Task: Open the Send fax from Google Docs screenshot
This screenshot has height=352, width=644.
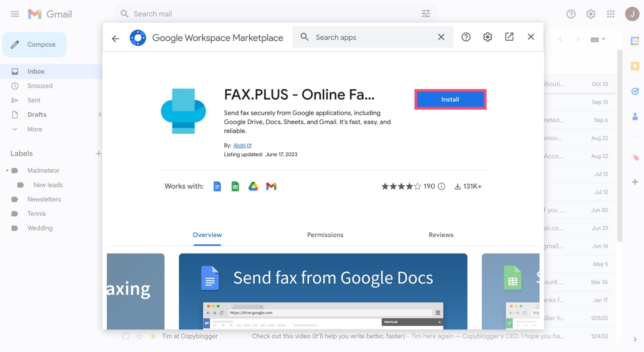Action: [323, 292]
